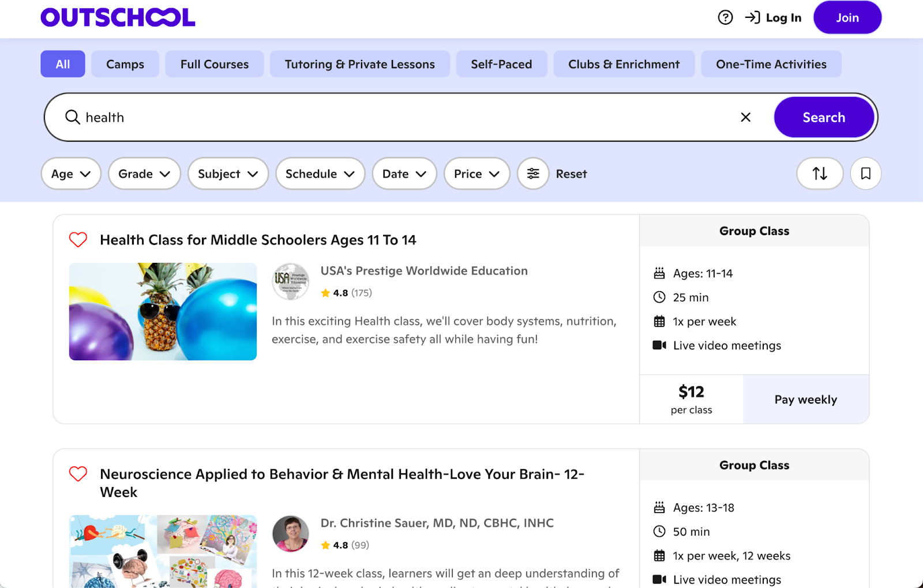Open the Price filter dropdown

476,174
